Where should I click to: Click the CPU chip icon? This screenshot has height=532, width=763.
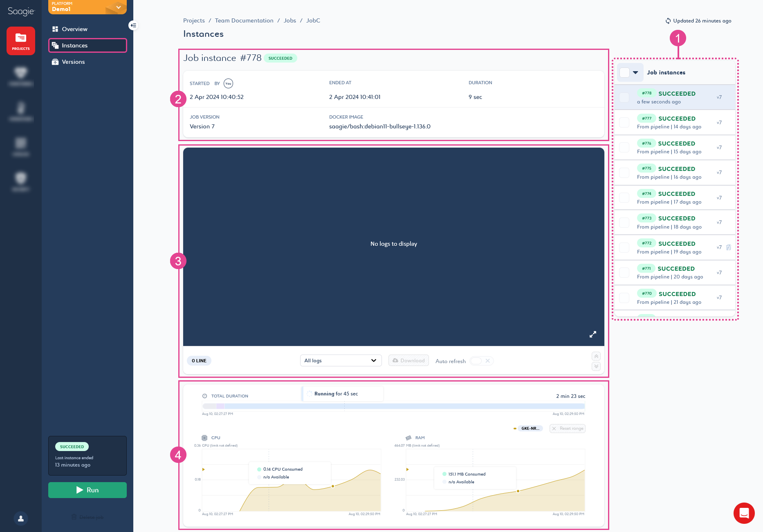pos(204,438)
